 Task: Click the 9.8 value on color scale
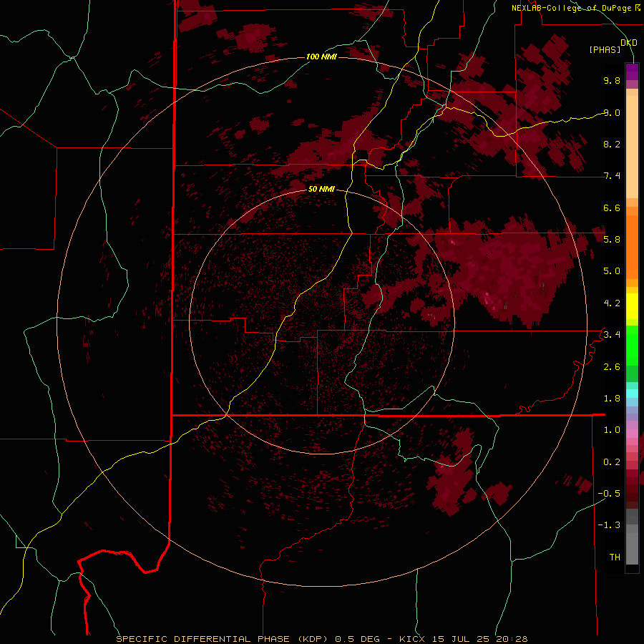[612, 80]
